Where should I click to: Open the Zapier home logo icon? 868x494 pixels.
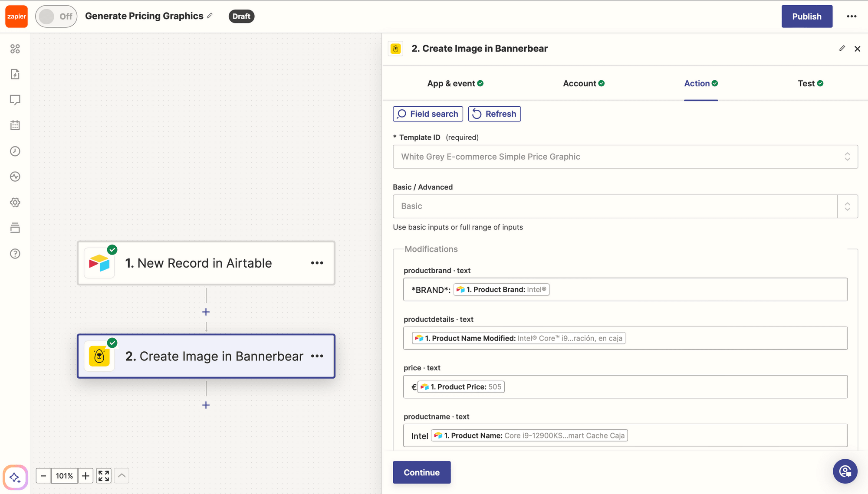(x=16, y=16)
